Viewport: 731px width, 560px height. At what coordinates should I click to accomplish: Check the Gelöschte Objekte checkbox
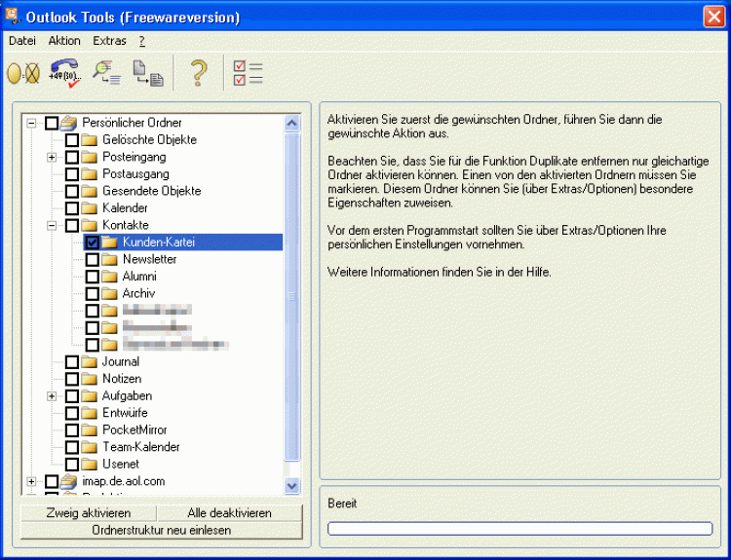click(x=72, y=140)
